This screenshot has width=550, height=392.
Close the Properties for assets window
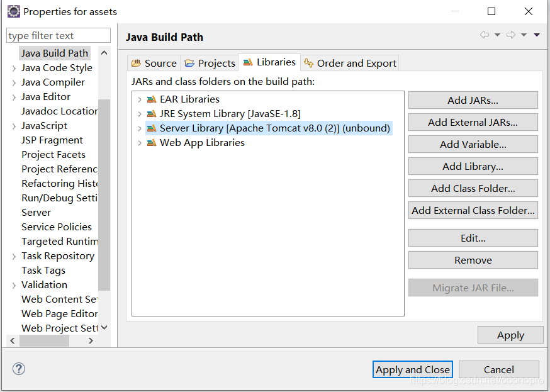coord(529,11)
